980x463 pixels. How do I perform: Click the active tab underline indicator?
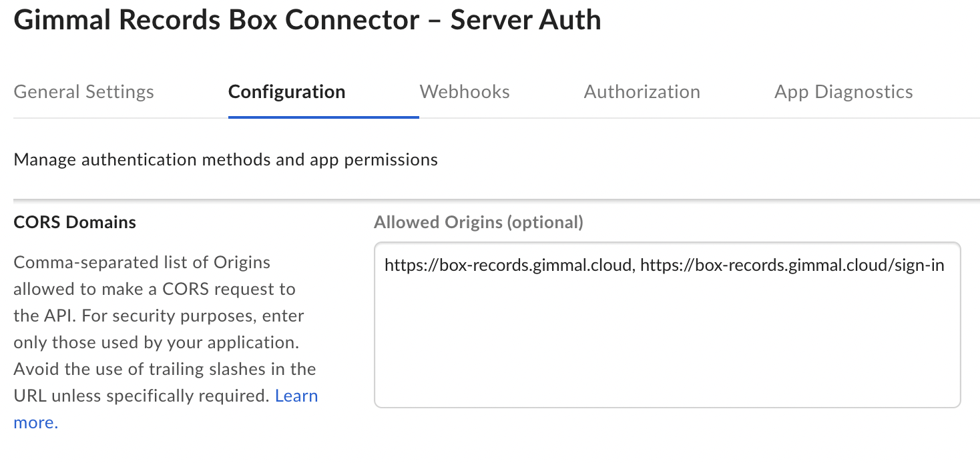click(323, 115)
